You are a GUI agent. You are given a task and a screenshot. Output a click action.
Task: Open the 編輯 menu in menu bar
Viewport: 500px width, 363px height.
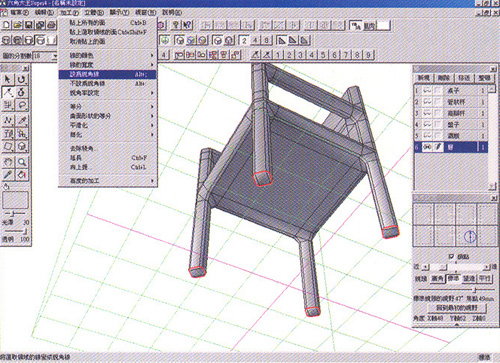[44, 12]
